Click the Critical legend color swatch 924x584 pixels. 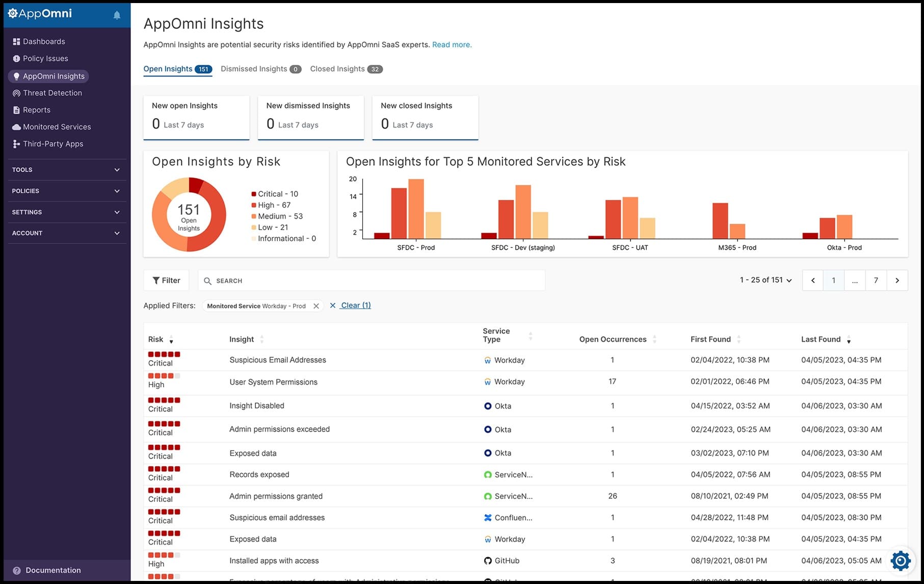253,194
